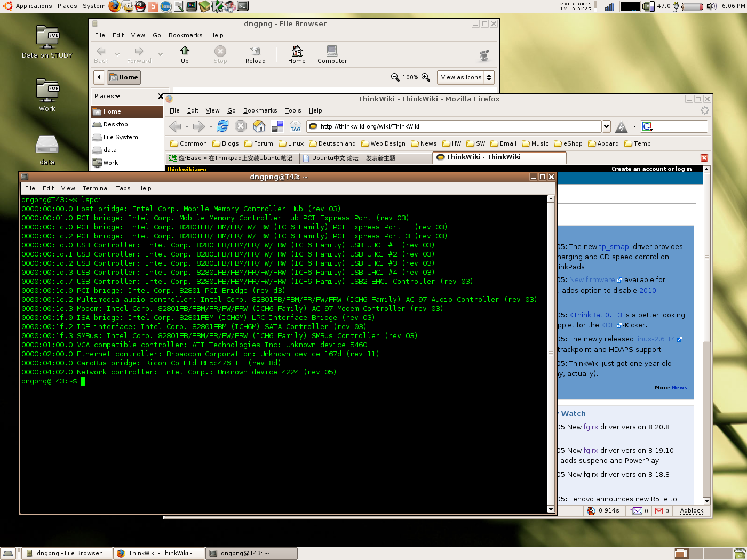Click the Firefox URL address field
Image resolution: width=747 pixels, height=560 pixels.
[x=455, y=126]
